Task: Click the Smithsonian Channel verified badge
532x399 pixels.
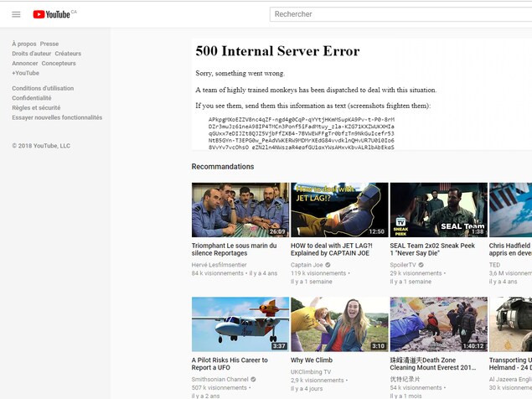Action: point(253,380)
